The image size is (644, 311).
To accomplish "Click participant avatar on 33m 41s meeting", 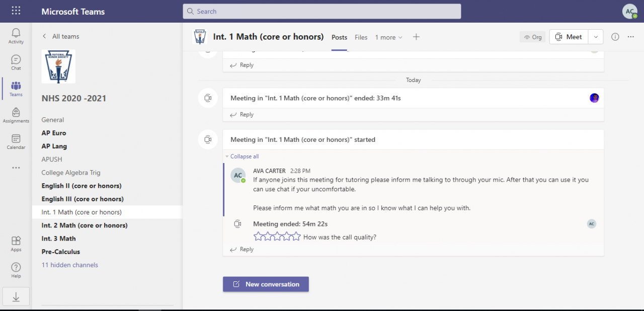I will click(594, 98).
